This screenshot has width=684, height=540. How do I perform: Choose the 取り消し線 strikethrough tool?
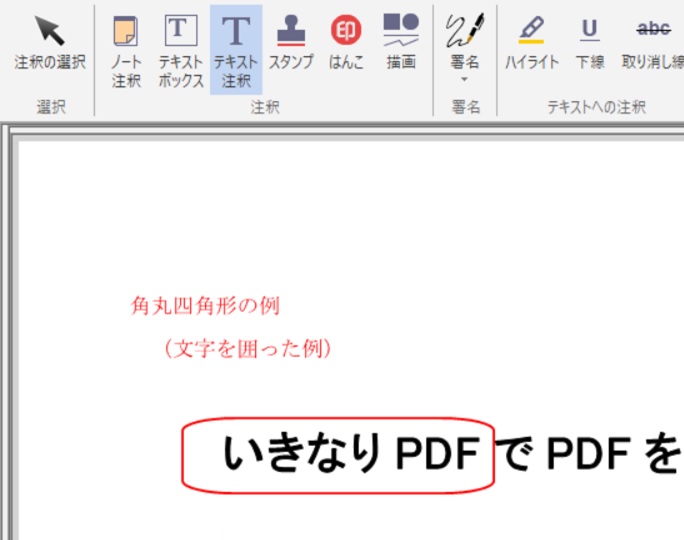(653, 43)
